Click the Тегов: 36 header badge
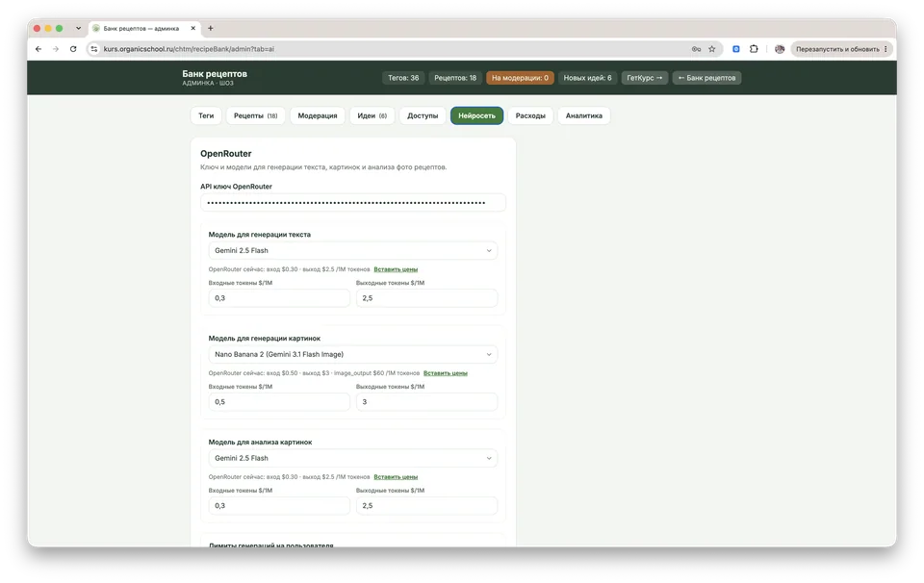The height and width of the screenshot is (583, 924). 403,78
